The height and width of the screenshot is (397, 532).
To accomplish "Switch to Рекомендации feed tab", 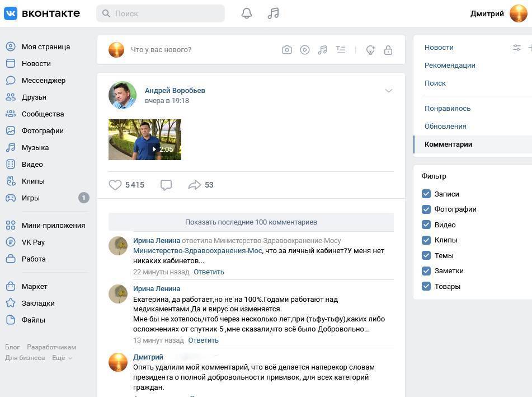I will 450,66.
